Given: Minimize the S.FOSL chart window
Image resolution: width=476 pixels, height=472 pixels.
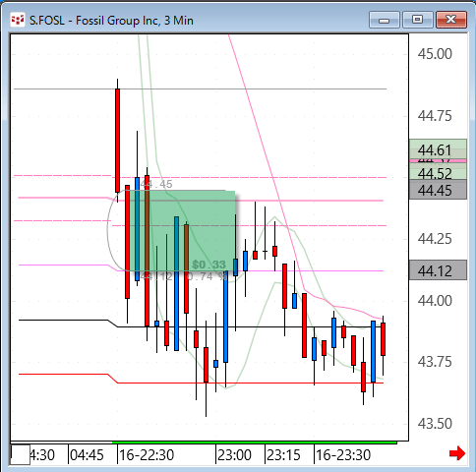Looking at the screenshot, I should coord(385,20).
